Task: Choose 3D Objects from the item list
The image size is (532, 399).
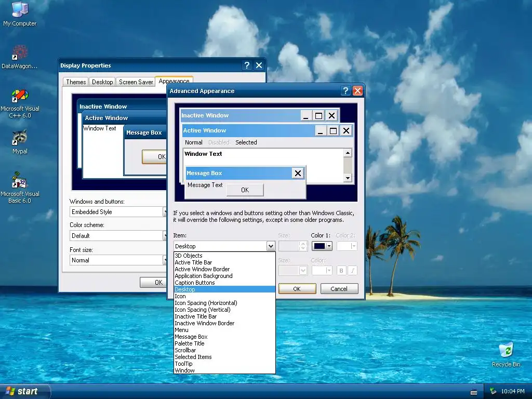Action: point(224,256)
